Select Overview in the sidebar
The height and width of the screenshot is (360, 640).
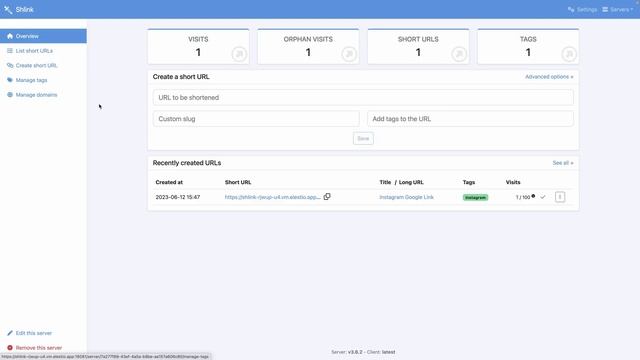click(43, 36)
